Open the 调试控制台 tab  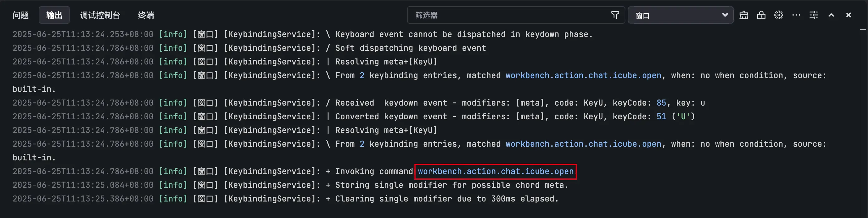pyautogui.click(x=100, y=15)
